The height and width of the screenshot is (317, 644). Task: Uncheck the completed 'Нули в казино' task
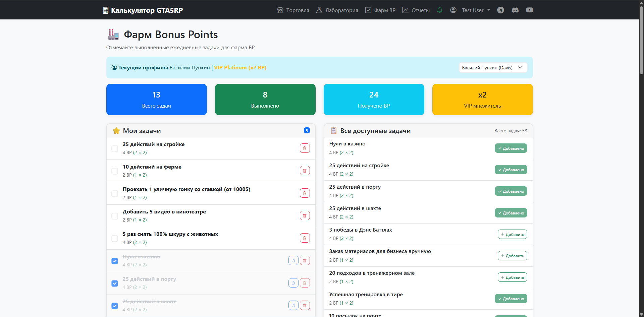115,261
